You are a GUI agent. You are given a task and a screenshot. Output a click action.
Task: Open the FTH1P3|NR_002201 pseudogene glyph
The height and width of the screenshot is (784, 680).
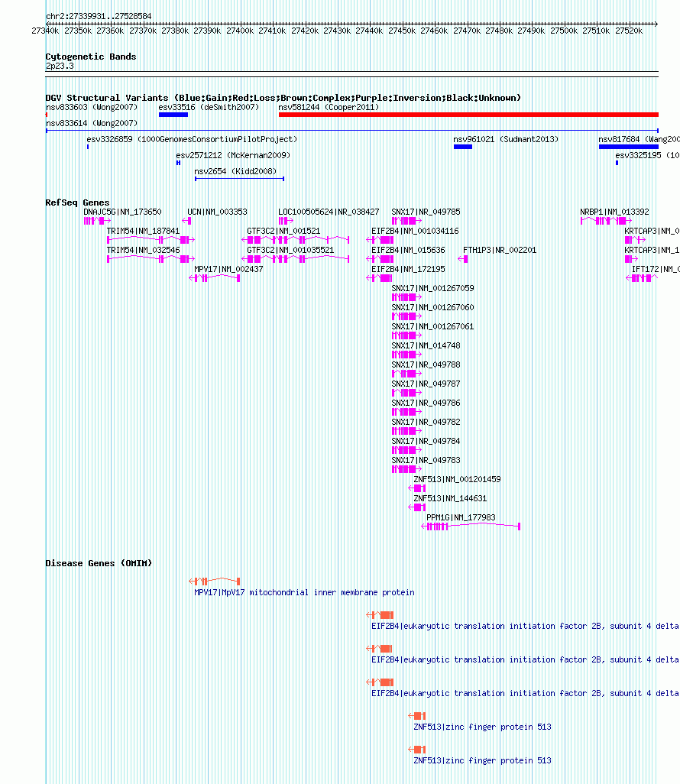(463, 259)
